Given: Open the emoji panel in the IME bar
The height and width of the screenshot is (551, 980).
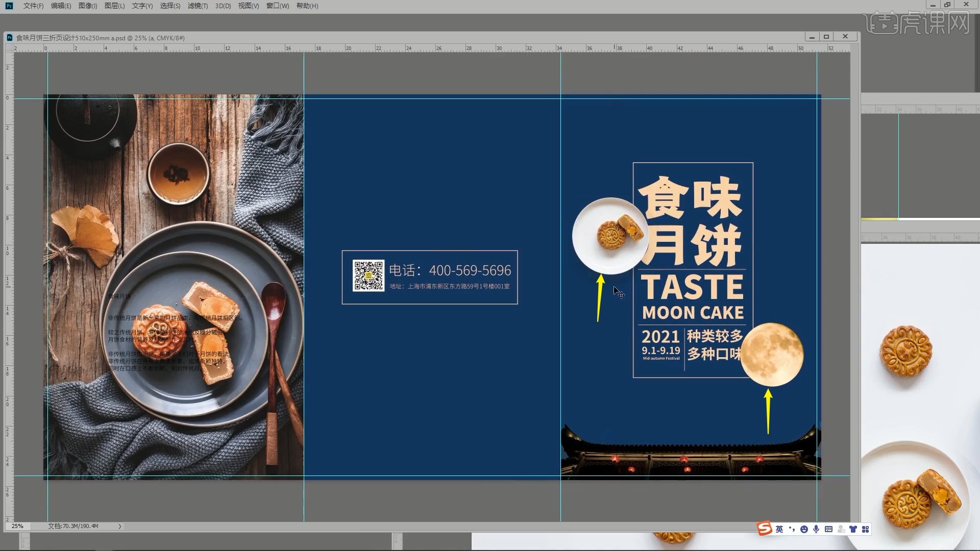Looking at the screenshot, I should (x=804, y=529).
